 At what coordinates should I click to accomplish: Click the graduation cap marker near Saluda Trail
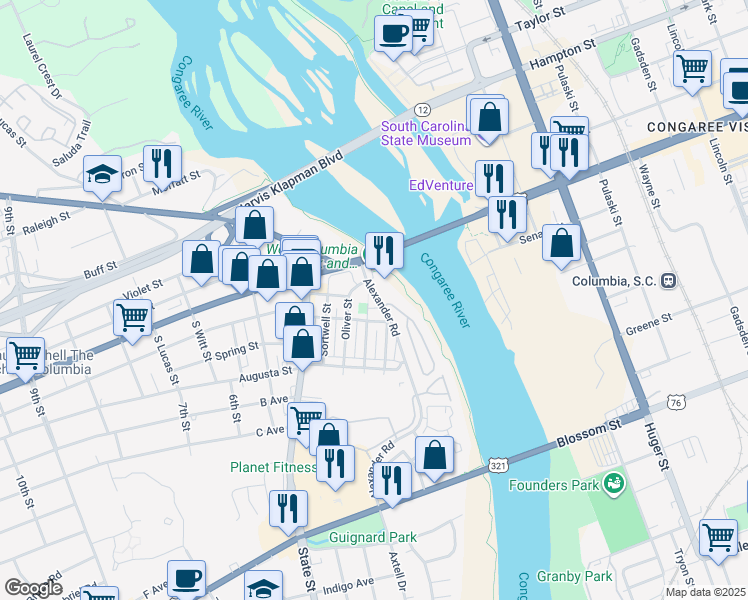click(x=103, y=176)
